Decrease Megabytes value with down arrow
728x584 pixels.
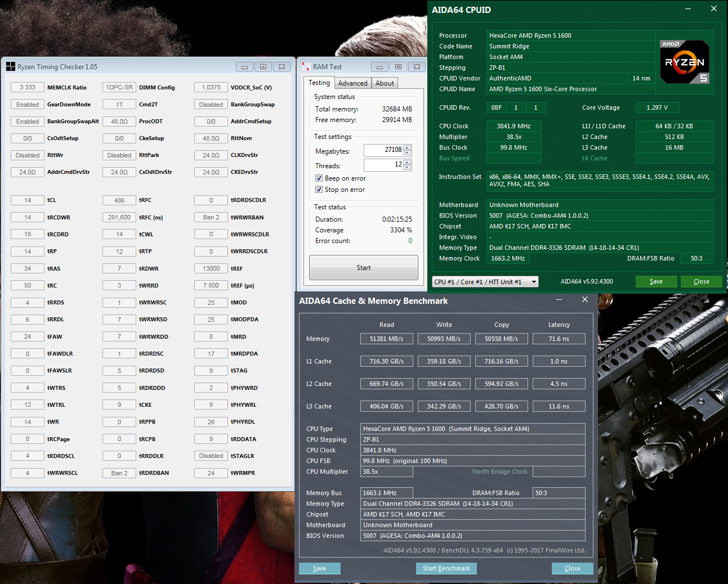click(x=408, y=153)
